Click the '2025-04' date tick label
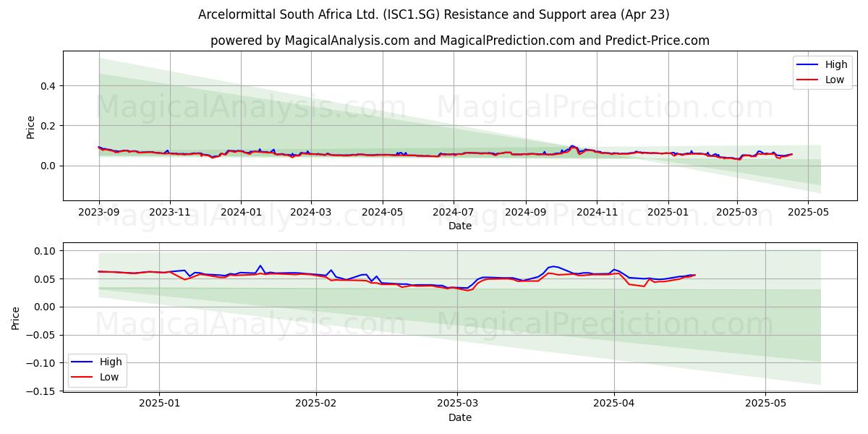 614,404
